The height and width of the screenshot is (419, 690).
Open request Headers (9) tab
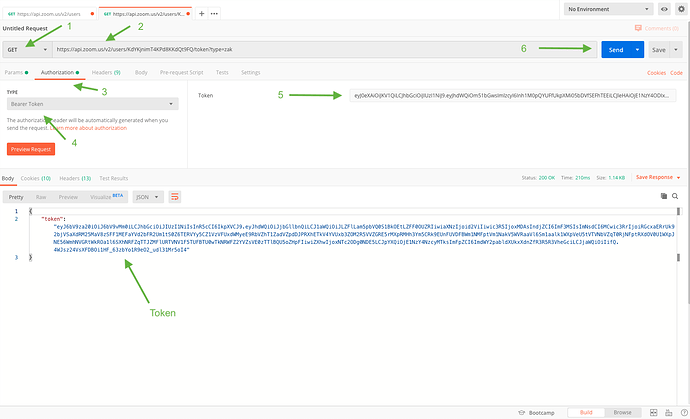(106, 72)
